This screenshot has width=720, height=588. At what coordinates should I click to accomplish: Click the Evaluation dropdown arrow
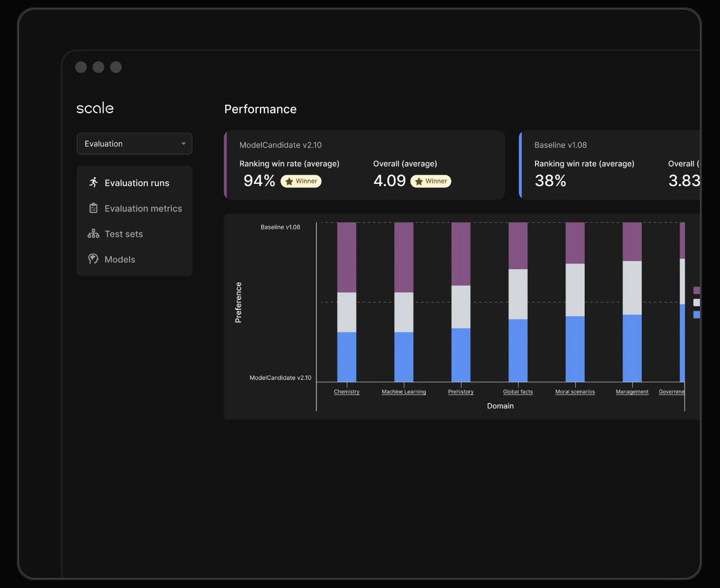(183, 144)
